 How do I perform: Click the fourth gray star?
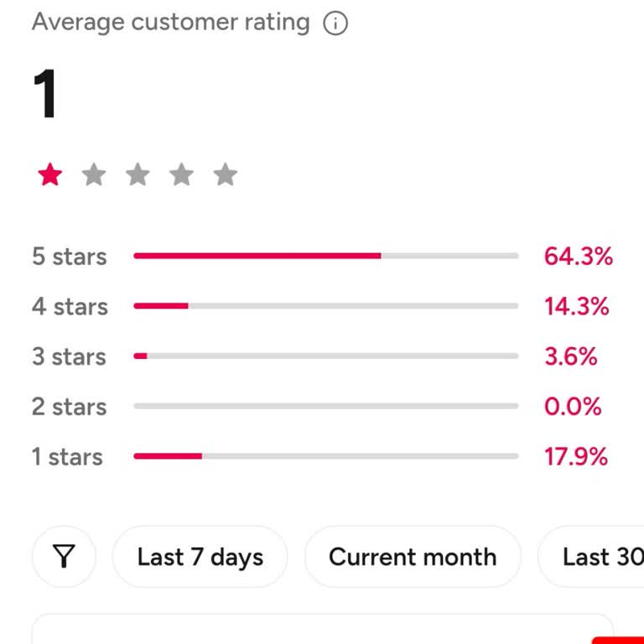pos(181,175)
